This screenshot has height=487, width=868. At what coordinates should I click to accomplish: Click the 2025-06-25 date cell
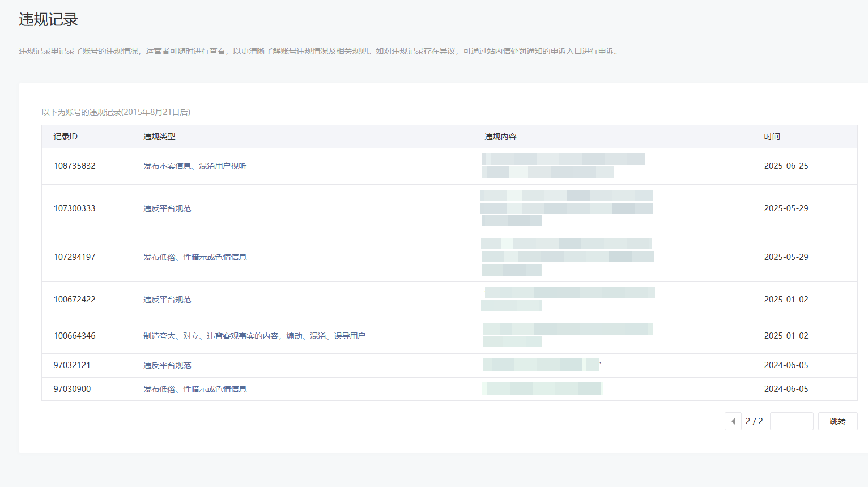tap(786, 166)
